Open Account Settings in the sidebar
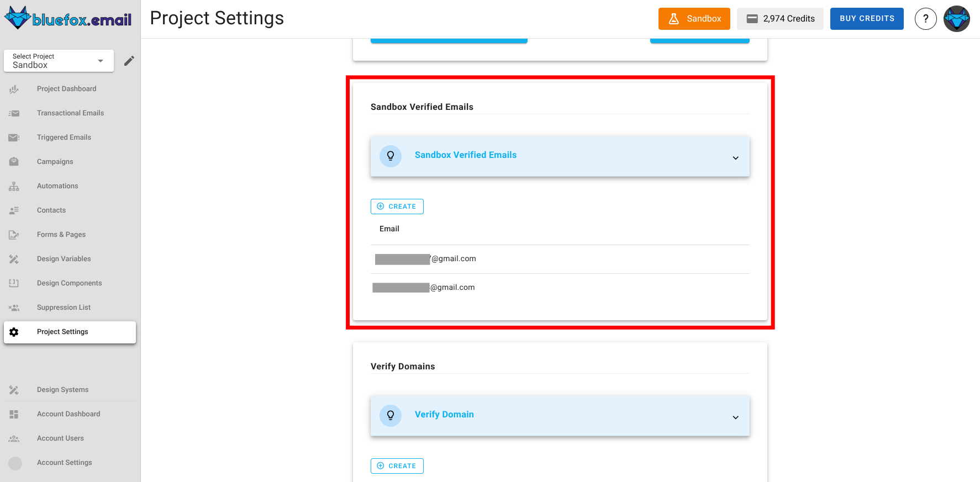 [64, 463]
